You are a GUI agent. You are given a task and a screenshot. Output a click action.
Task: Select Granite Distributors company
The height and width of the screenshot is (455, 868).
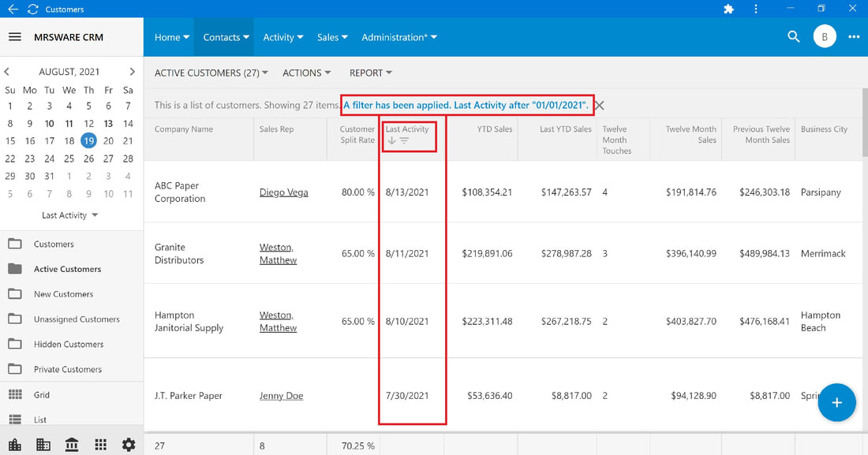click(x=179, y=253)
